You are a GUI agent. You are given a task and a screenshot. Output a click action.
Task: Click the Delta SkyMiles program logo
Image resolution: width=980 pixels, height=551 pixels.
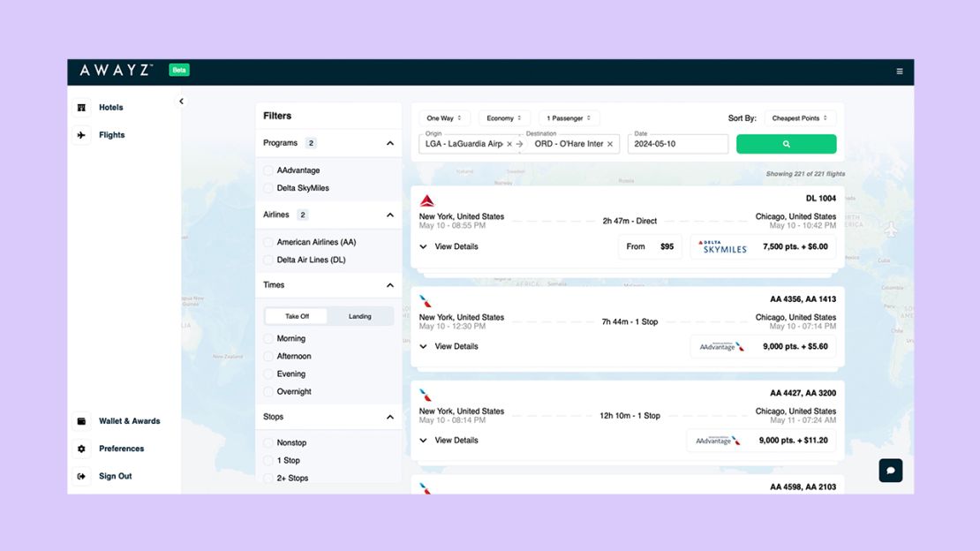click(722, 247)
